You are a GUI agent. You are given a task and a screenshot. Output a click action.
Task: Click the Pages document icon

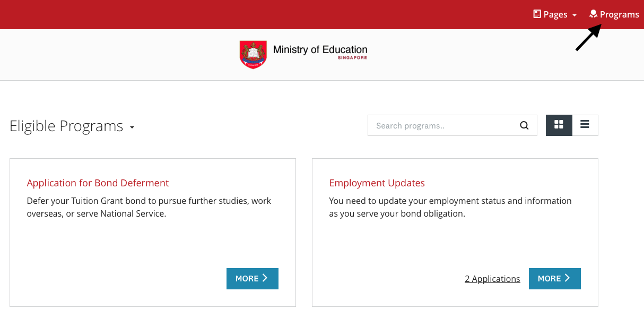[x=537, y=14]
